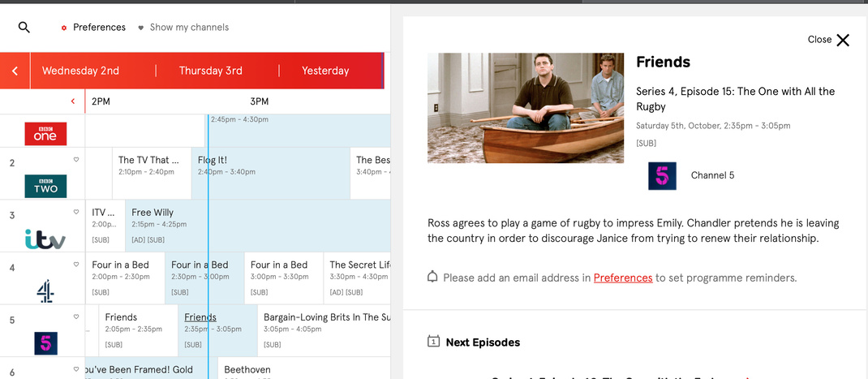Viewport: 868px width, 379px height.
Task: Click the red earlier-times chevron
Action: pos(72,101)
